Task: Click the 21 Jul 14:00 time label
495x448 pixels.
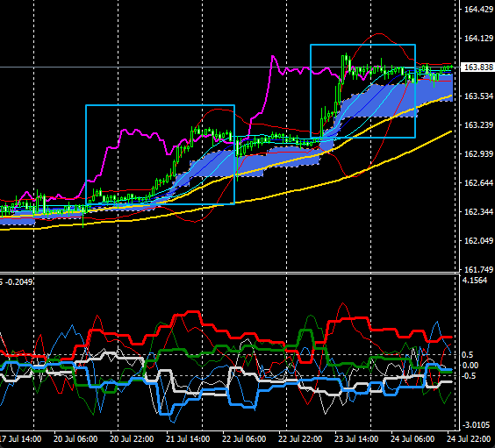Action: [188, 439]
